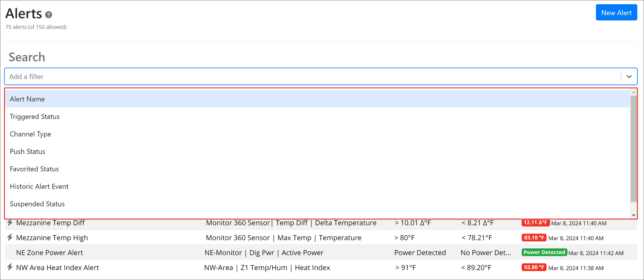Click the red 83.10 °F status badge
Viewport: 644px width, 280px height.
(x=534, y=238)
